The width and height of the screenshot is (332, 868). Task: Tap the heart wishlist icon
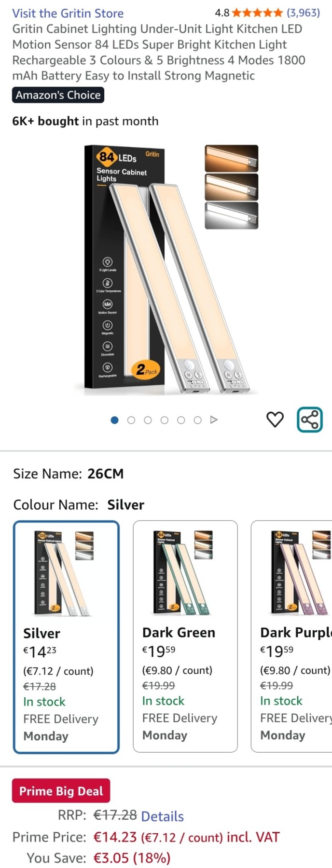(275, 420)
